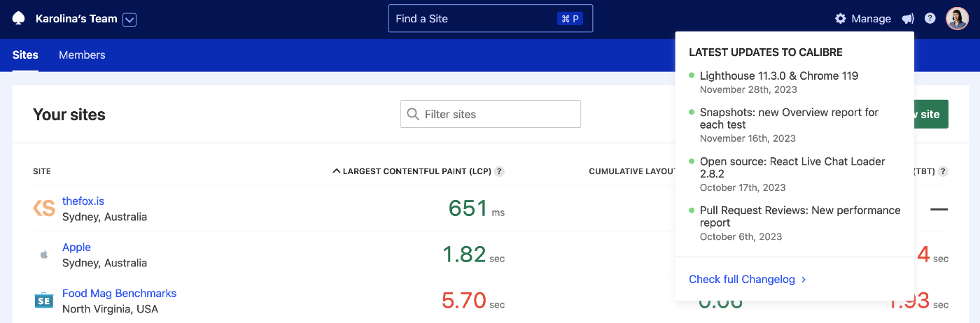Open the Manage settings menu
This screenshot has width=980, height=323.
(x=863, y=19)
